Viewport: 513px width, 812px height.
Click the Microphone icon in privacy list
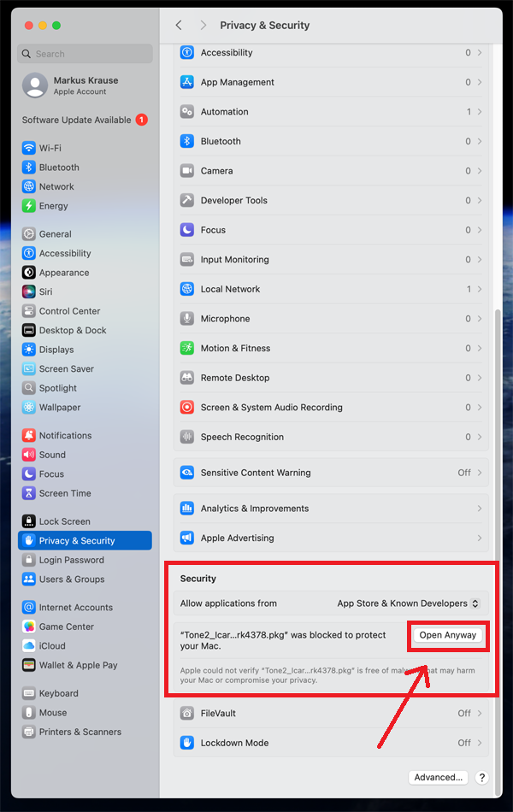pyautogui.click(x=187, y=319)
